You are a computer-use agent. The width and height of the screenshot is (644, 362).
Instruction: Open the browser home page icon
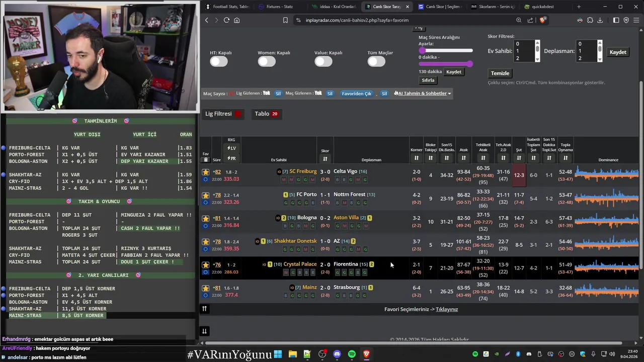click(236, 20)
